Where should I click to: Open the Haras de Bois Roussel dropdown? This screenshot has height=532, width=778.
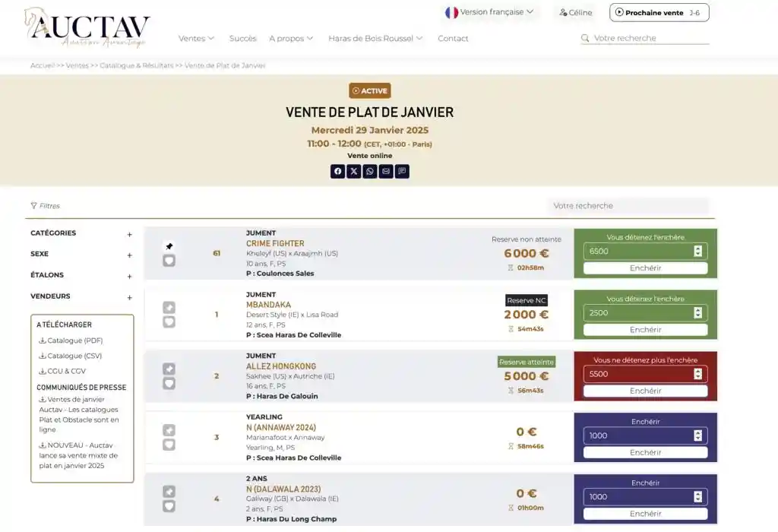pos(375,38)
